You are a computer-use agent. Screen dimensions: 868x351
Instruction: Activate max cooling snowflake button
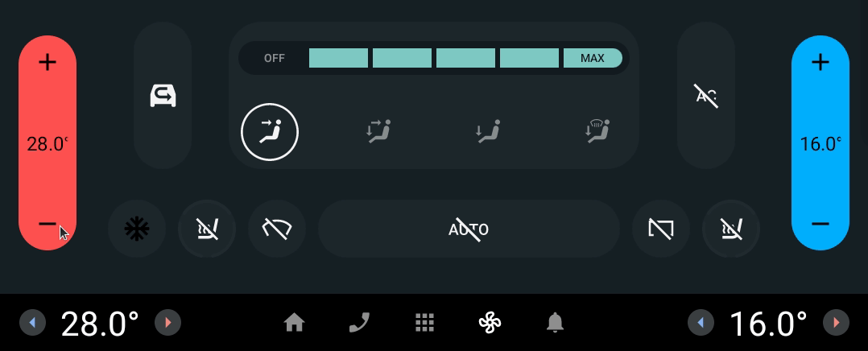tap(137, 229)
